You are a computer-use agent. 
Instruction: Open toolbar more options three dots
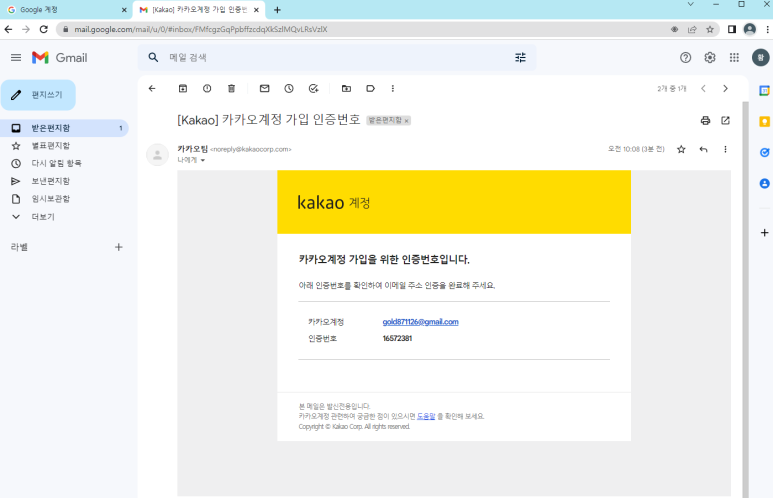393,89
